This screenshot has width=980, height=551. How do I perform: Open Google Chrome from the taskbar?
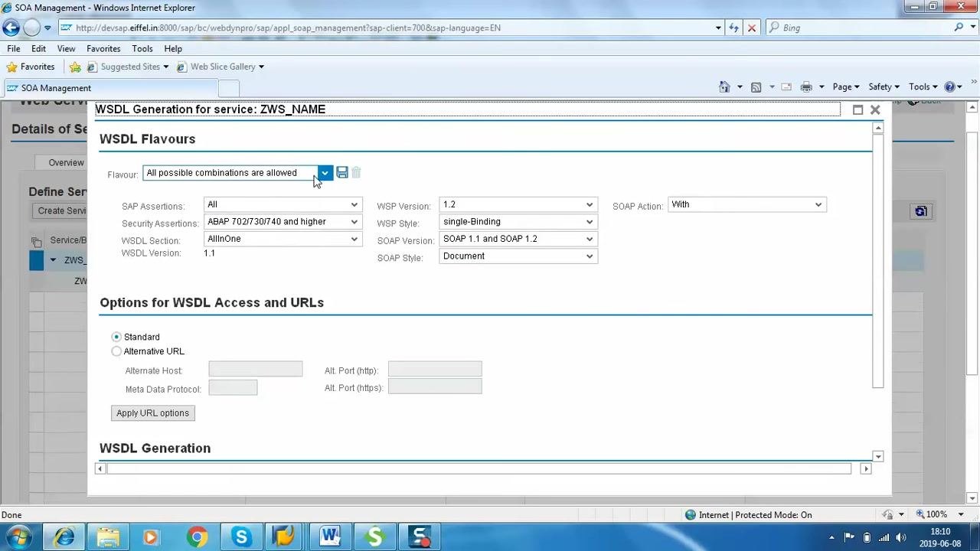197,537
